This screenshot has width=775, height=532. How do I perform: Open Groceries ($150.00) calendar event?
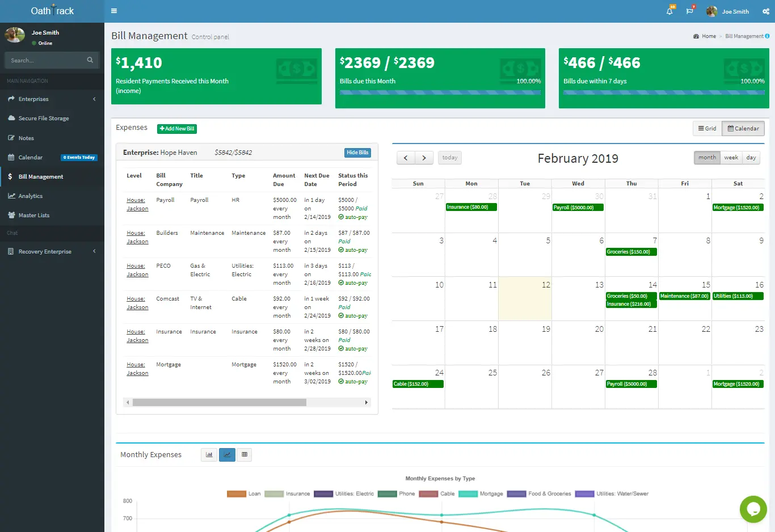coord(631,252)
